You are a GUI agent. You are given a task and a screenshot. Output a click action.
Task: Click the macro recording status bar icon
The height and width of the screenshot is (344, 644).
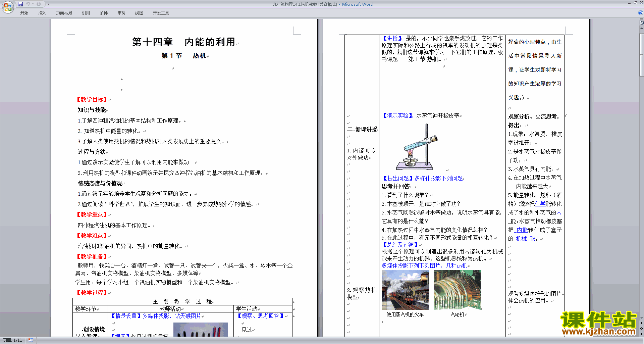click(x=31, y=340)
